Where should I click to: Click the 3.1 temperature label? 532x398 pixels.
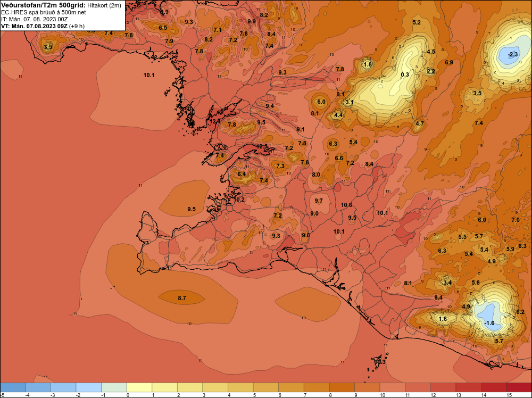pyautogui.click(x=349, y=102)
